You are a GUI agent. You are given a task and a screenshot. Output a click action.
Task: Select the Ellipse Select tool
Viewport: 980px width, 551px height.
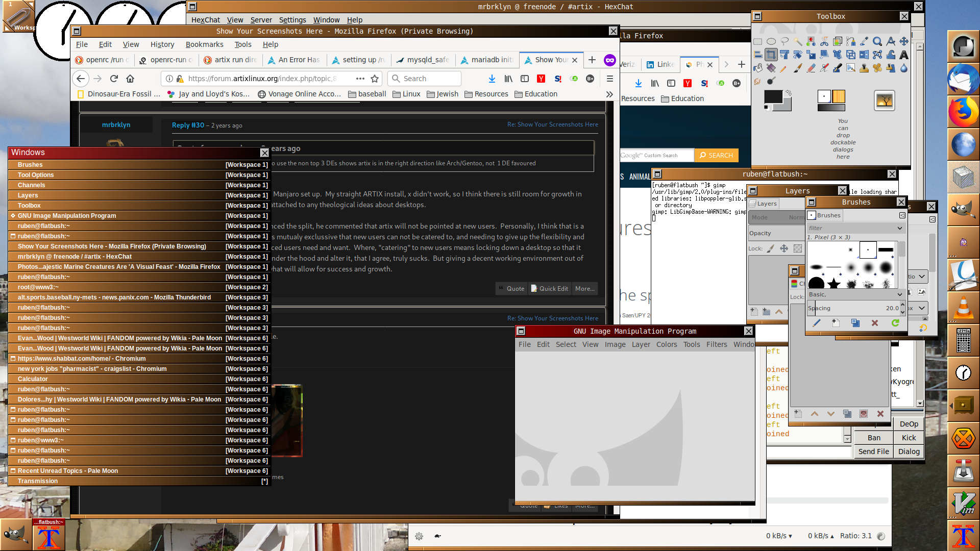click(x=771, y=41)
